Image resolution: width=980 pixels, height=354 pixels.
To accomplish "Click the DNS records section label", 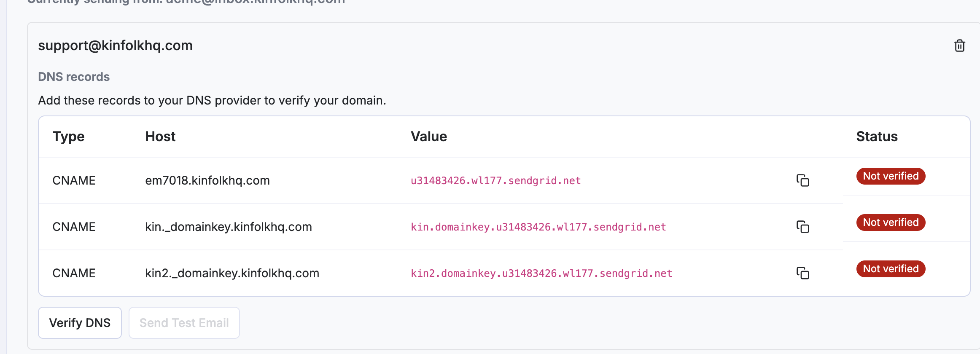I will [x=74, y=77].
